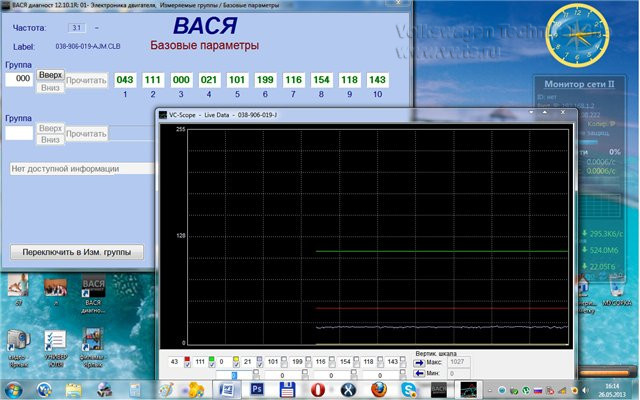The height and width of the screenshot is (400, 640).
Task: Open the films folder shortcut on desktop
Action: [93, 348]
